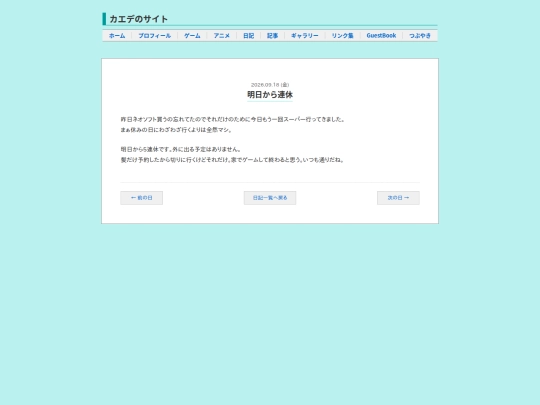Open the ギャラリー page

coord(305,36)
